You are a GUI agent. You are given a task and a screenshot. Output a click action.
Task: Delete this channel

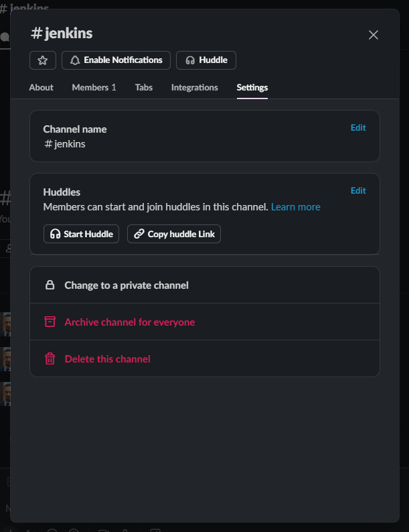[x=108, y=359]
